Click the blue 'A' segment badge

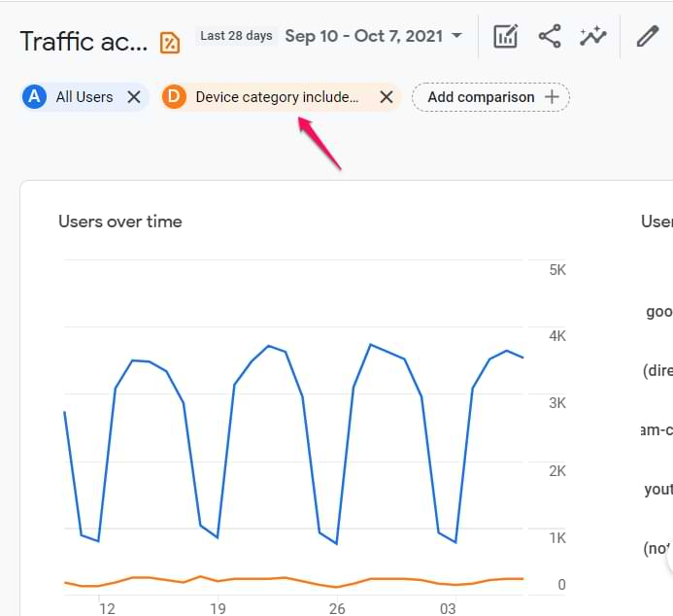[36, 97]
